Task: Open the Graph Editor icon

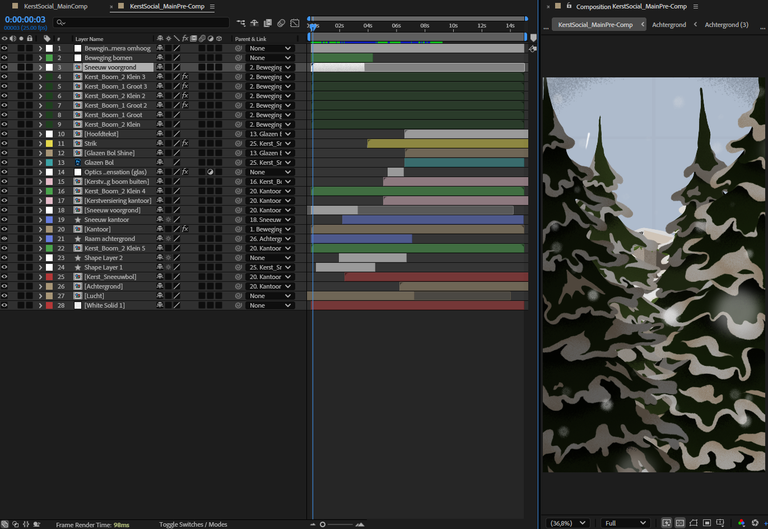Action: pos(296,22)
